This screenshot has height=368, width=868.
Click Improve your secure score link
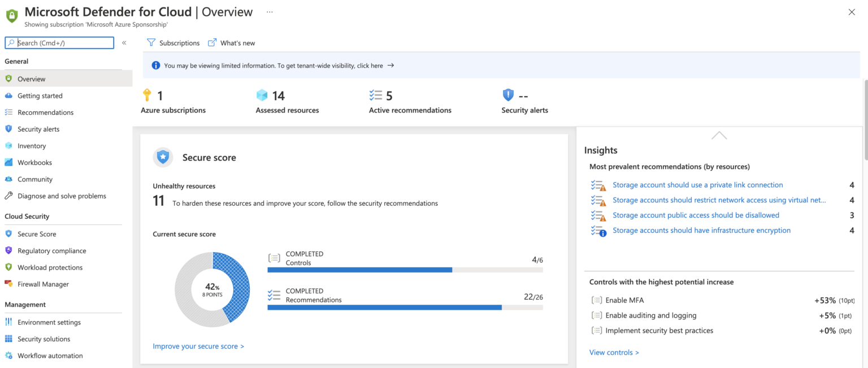(198, 345)
